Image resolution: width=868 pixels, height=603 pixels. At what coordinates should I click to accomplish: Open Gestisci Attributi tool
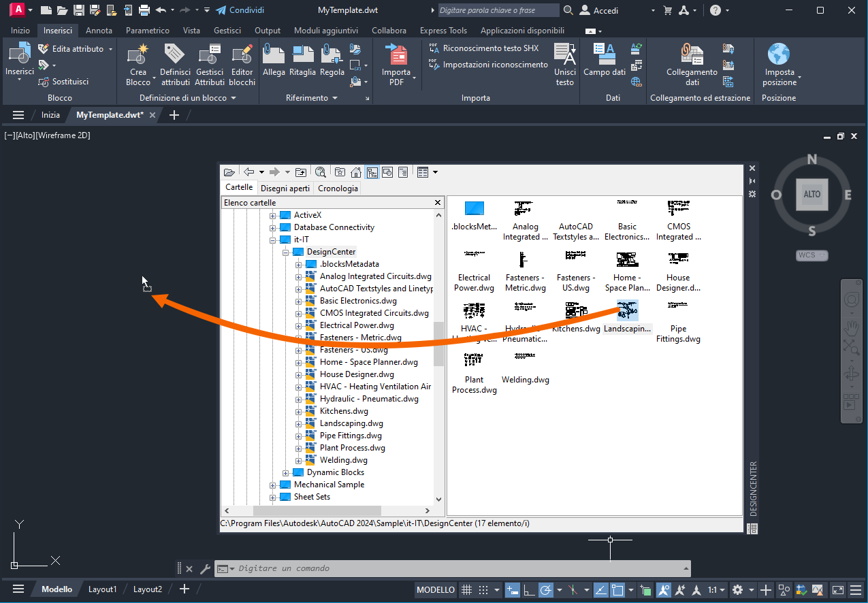pos(210,65)
